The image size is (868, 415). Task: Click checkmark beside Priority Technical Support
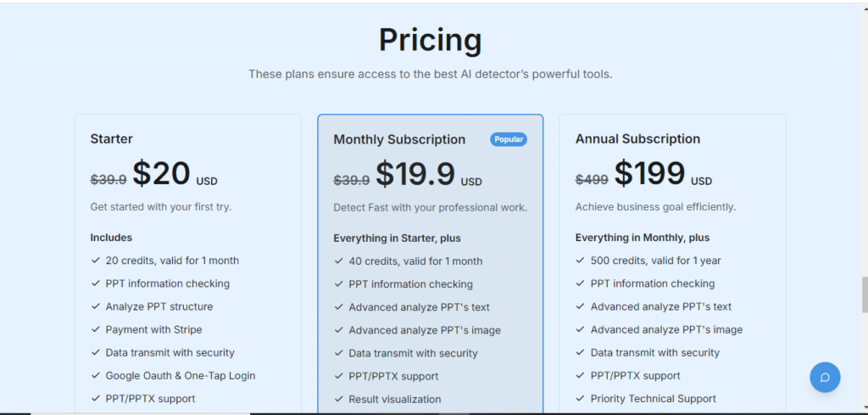580,398
